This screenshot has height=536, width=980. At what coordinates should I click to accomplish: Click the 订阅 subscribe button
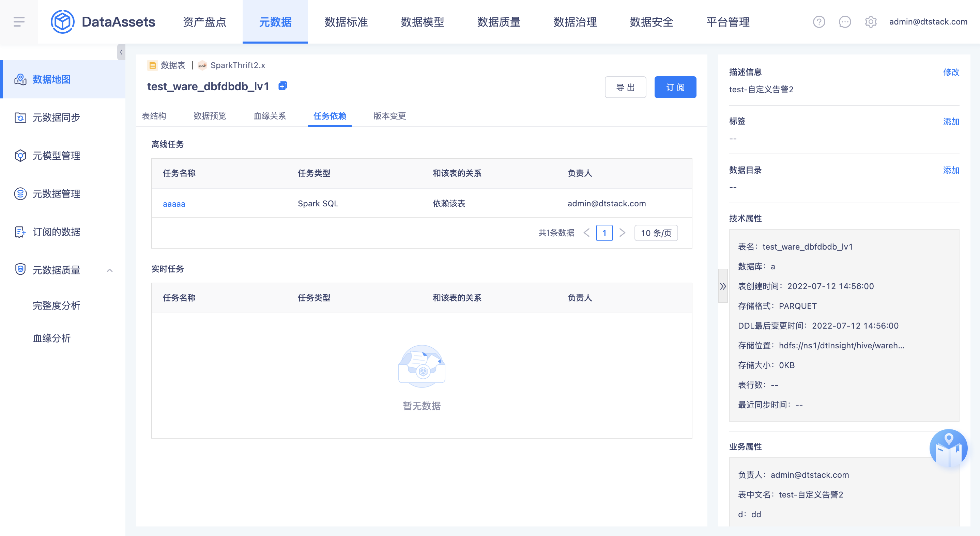(x=675, y=87)
